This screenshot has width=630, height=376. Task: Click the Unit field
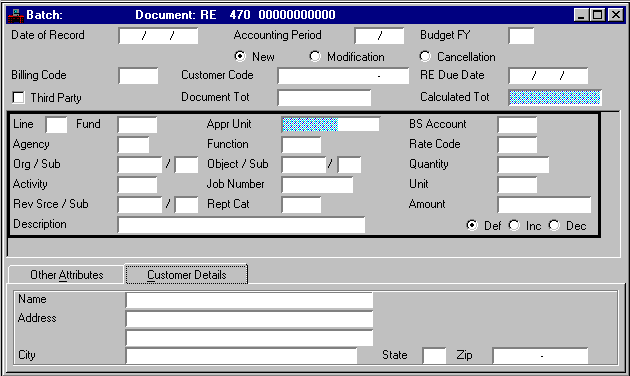point(517,185)
